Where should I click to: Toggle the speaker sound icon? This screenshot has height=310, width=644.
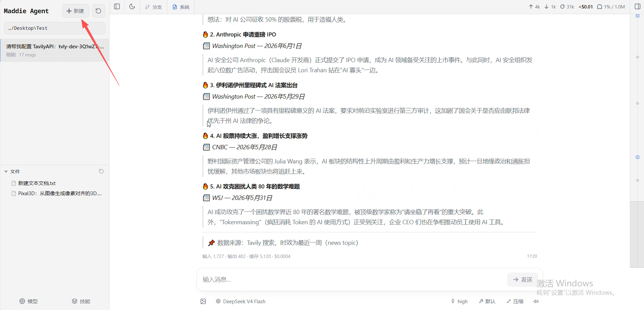coord(536,301)
